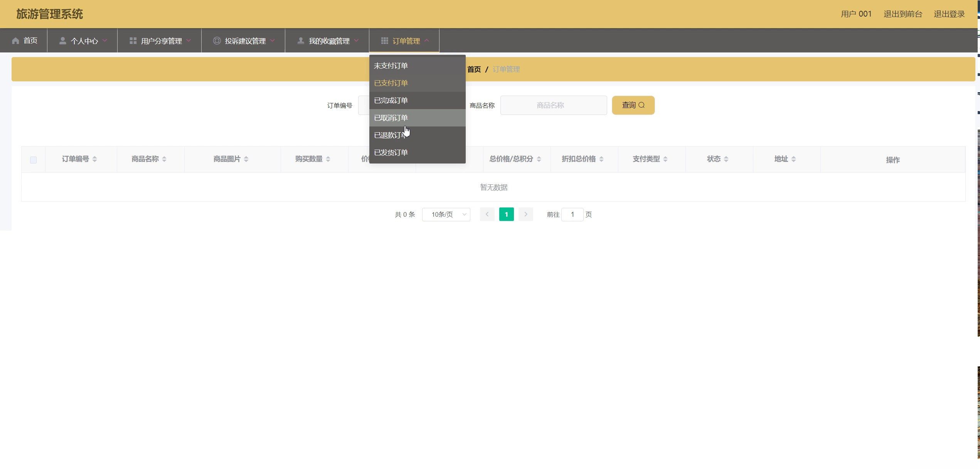Click the person icon beside 个人中心
The width and height of the screenshot is (980, 472).
62,41
